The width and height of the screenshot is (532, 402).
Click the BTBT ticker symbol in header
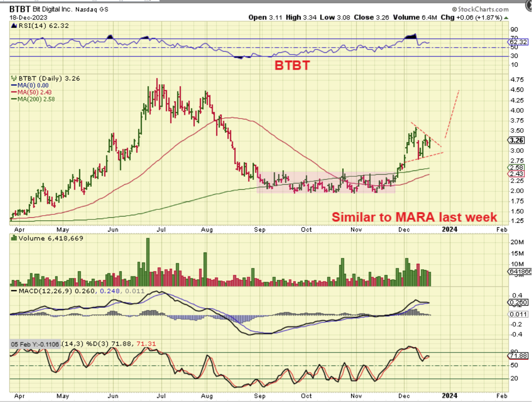tap(20, 9)
